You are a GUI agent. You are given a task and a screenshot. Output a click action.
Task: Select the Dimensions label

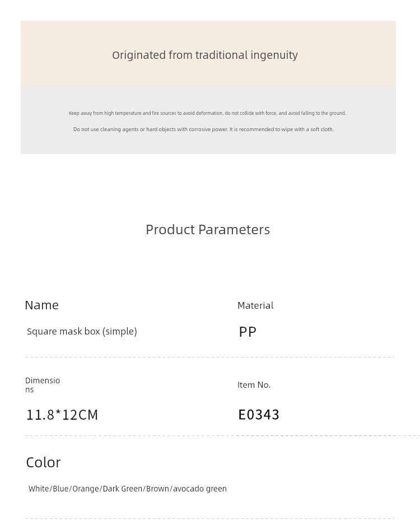click(x=43, y=385)
